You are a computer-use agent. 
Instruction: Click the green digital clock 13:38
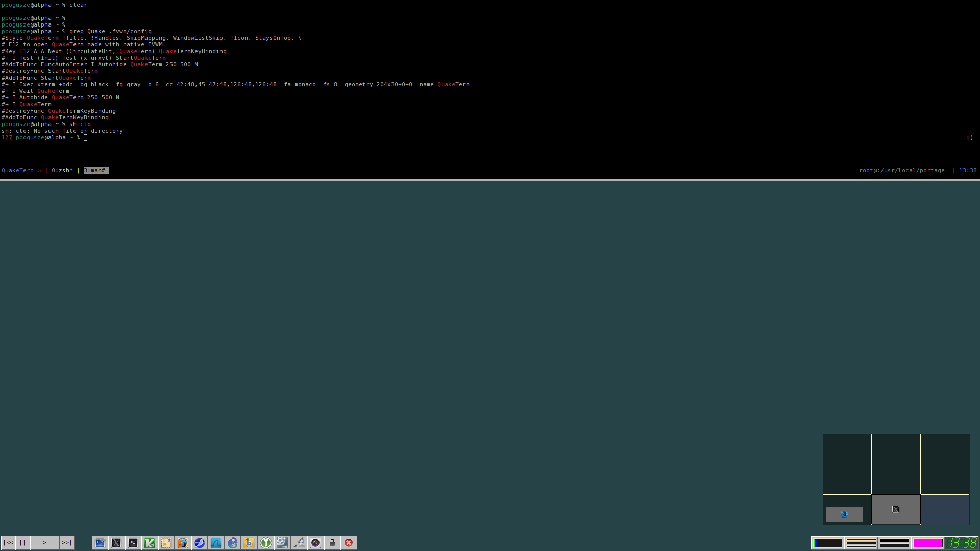pyautogui.click(x=962, y=543)
